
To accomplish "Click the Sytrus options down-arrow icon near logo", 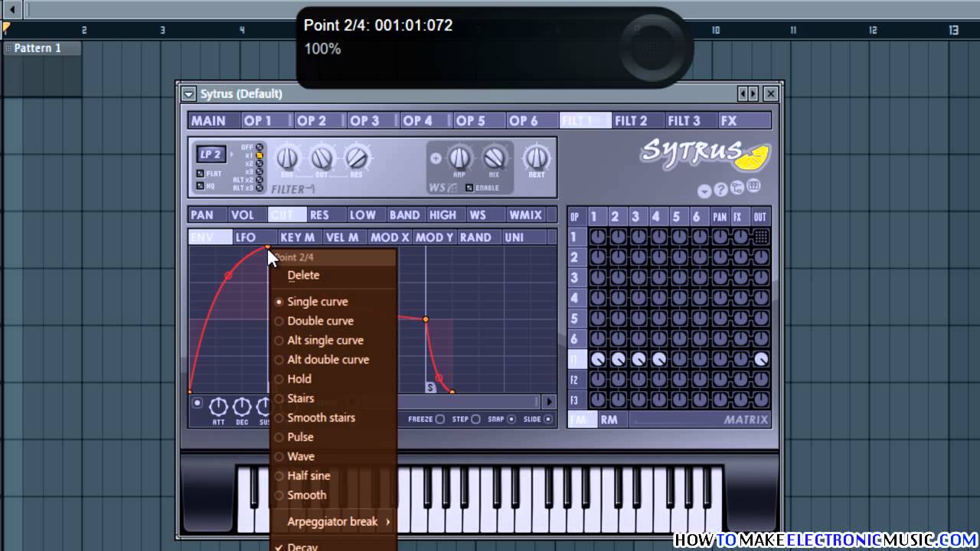I will pos(704,191).
